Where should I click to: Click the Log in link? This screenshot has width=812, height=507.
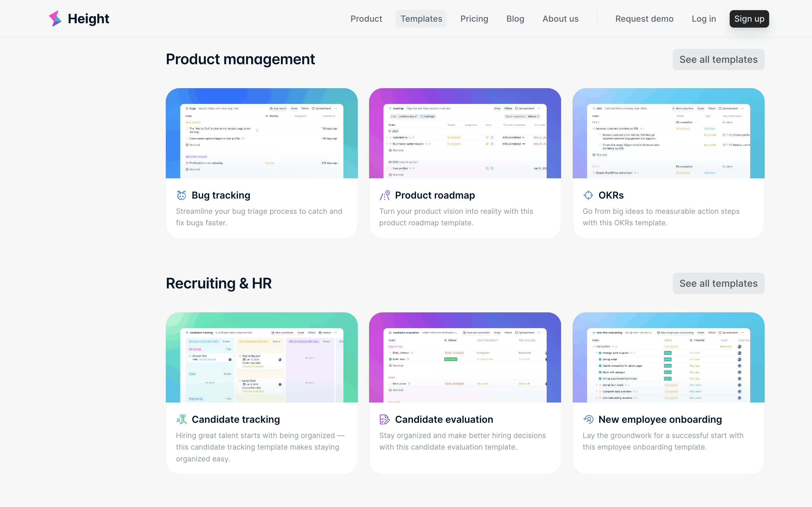pyautogui.click(x=704, y=19)
